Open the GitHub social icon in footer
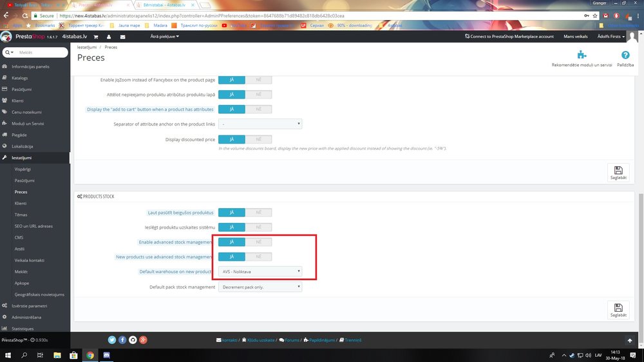The height and width of the screenshot is (362, 644). [133, 340]
